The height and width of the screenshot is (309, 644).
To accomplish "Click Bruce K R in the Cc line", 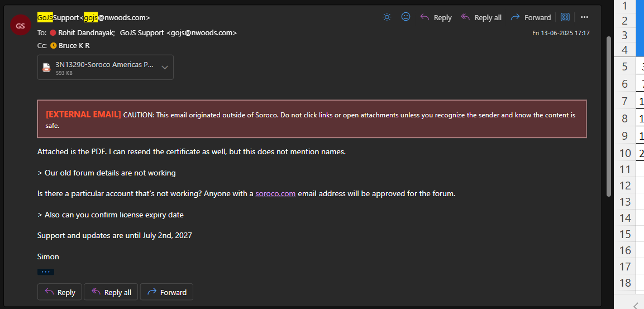I will pyautogui.click(x=74, y=46).
